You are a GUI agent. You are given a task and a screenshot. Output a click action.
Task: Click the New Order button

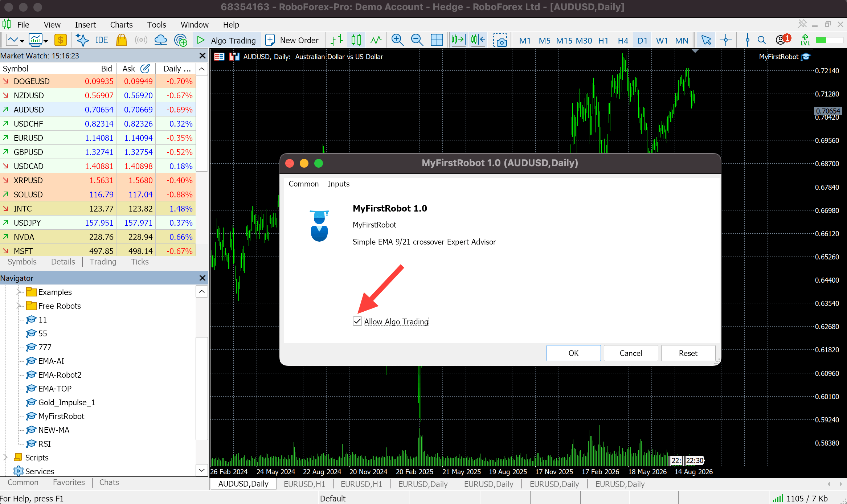click(x=292, y=40)
